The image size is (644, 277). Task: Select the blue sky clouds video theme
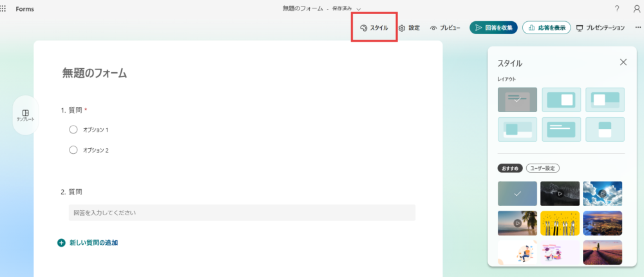tap(603, 193)
